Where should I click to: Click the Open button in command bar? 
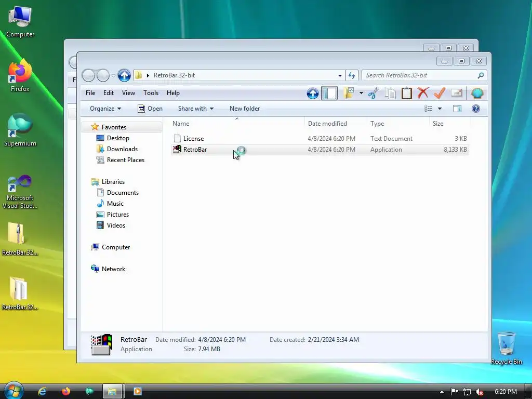(x=150, y=109)
